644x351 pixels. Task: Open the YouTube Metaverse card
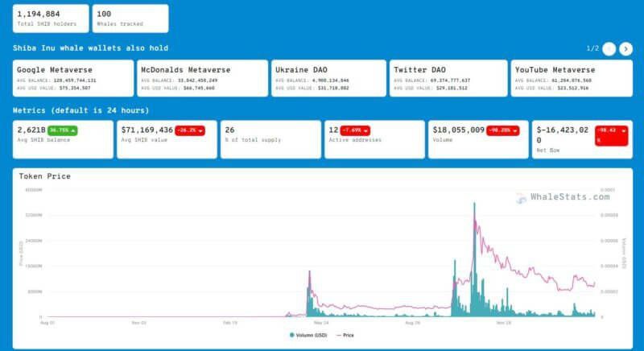[572, 78]
